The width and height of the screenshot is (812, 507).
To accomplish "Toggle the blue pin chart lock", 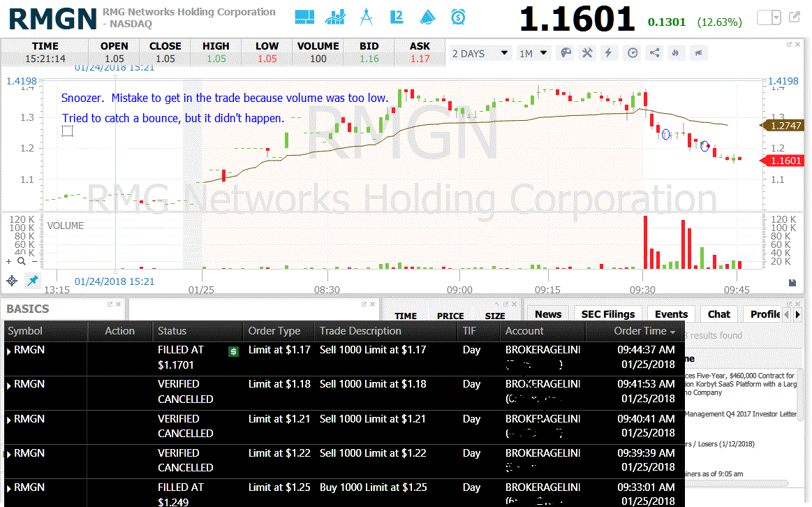I will pyautogui.click(x=33, y=281).
